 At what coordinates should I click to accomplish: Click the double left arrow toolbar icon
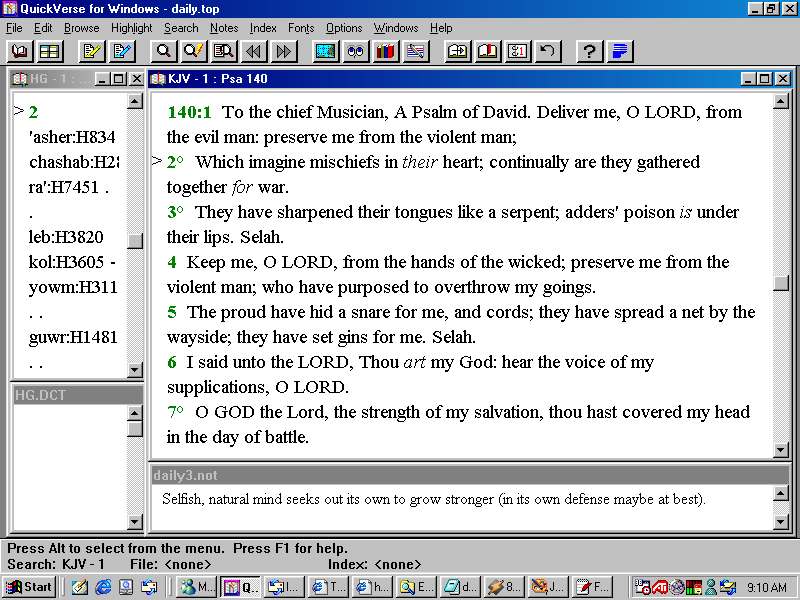(x=254, y=51)
